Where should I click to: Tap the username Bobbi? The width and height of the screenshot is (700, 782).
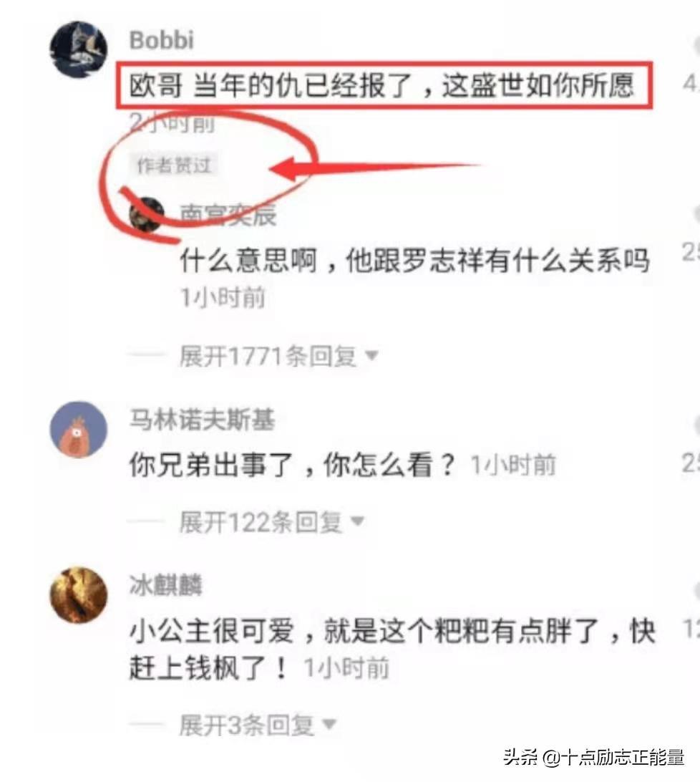pos(162,40)
